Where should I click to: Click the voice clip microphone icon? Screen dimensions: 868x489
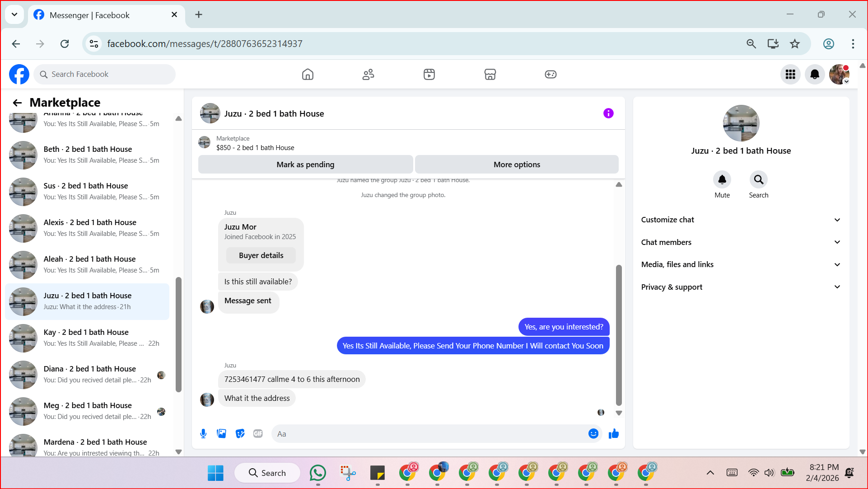coord(203,434)
